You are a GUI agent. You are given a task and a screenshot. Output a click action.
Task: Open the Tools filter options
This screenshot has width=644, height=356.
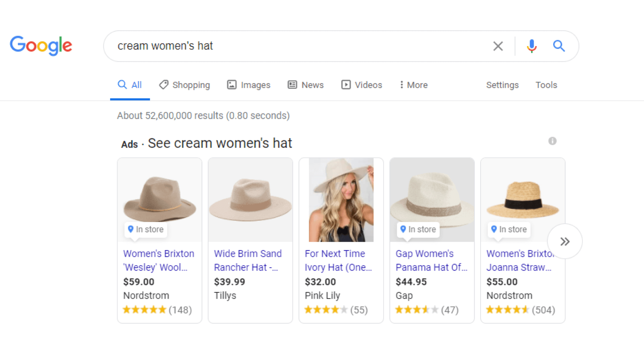[x=546, y=85]
